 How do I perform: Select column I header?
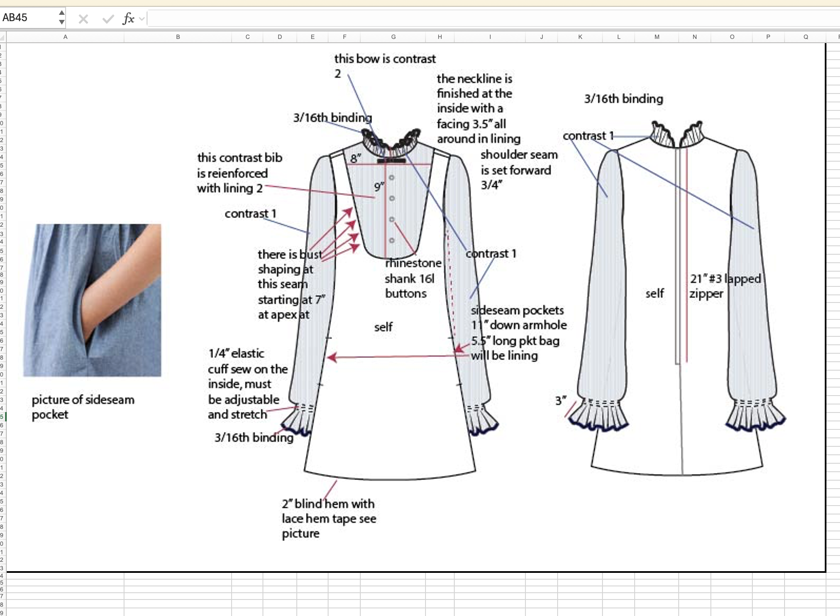pyautogui.click(x=490, y=37)
